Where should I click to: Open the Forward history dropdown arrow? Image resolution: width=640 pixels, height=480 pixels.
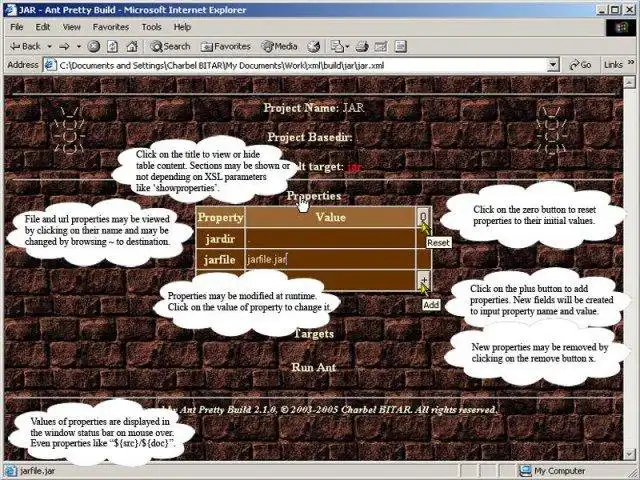[x=78, y=47]
